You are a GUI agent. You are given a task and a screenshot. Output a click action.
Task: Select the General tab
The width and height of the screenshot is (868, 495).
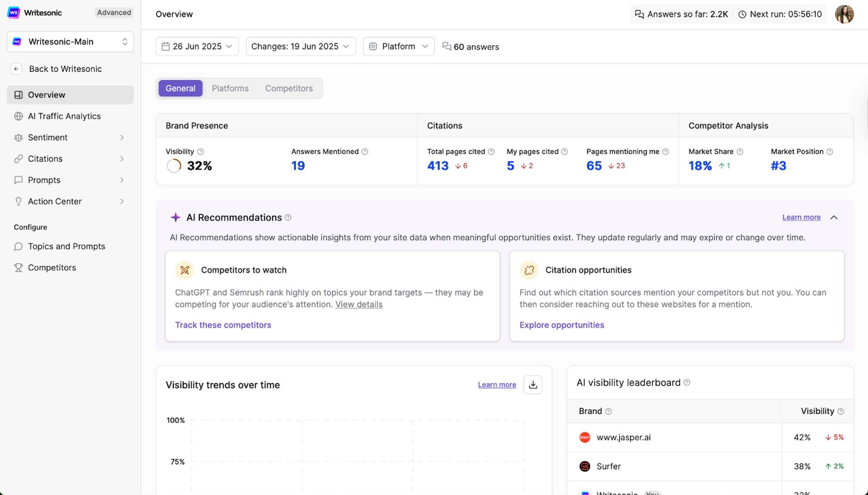tap(180, 88)
